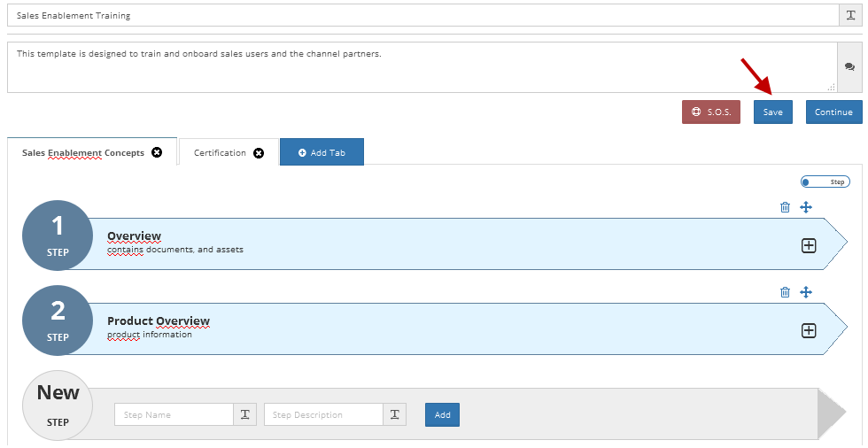The height and width of the screenshot is (448, 868).
Task: Switch to the Certification tab
Action: (220, 152)
